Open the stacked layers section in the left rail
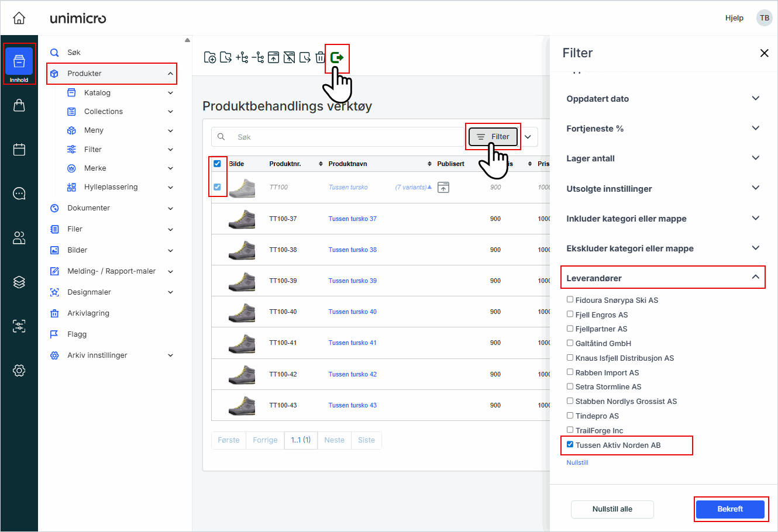Image resolution: width=778 pixels, height=532 pixels. 19,282
